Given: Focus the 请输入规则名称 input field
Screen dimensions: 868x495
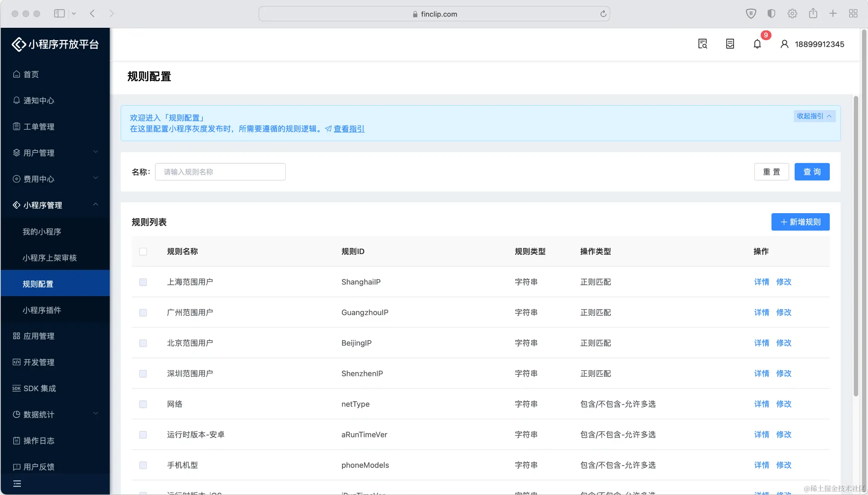Looking at the screenshot, I should [x=220, y=172].
